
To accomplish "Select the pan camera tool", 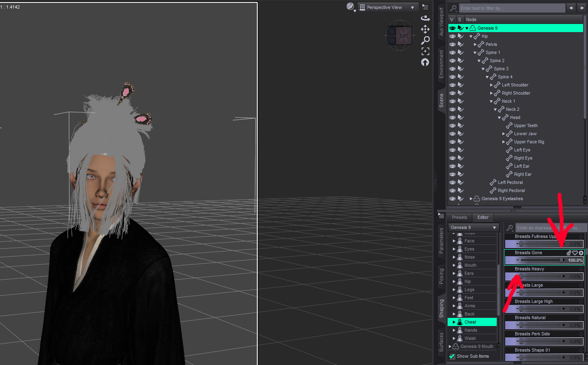I will (x=425, y=29).
